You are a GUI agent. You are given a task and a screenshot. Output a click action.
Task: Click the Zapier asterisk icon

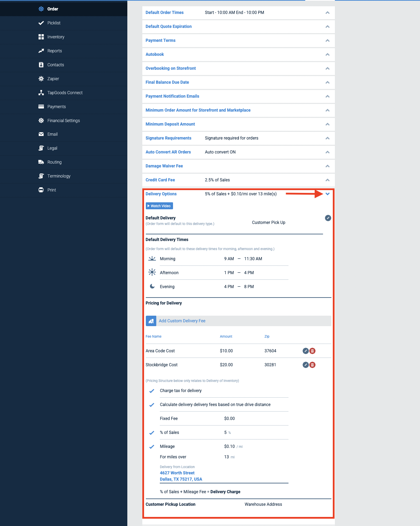[41, 78]
